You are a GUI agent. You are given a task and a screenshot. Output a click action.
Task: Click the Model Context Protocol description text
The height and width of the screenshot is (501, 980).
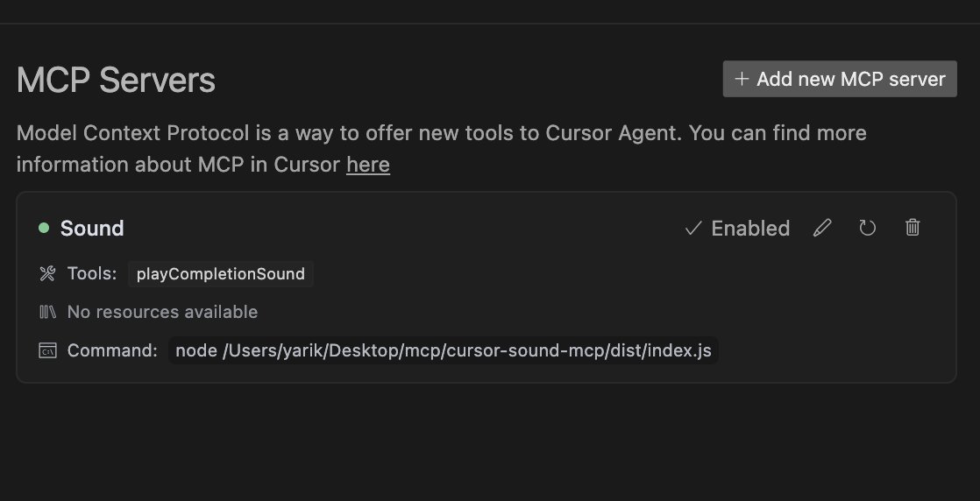coord(441,149)
